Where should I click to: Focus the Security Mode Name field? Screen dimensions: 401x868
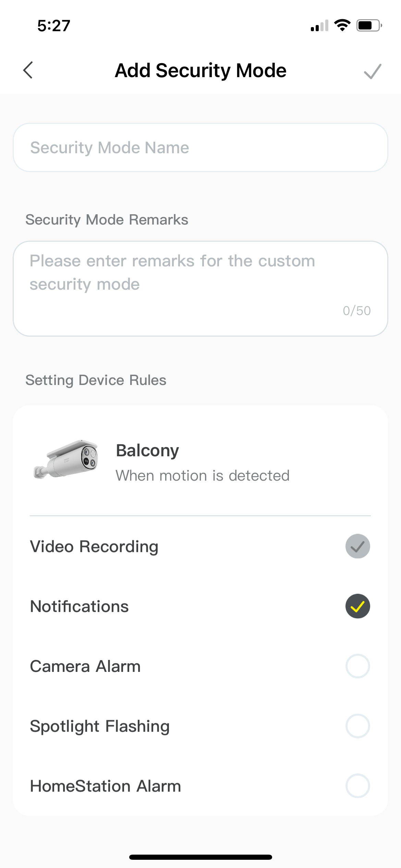[200, 147]
